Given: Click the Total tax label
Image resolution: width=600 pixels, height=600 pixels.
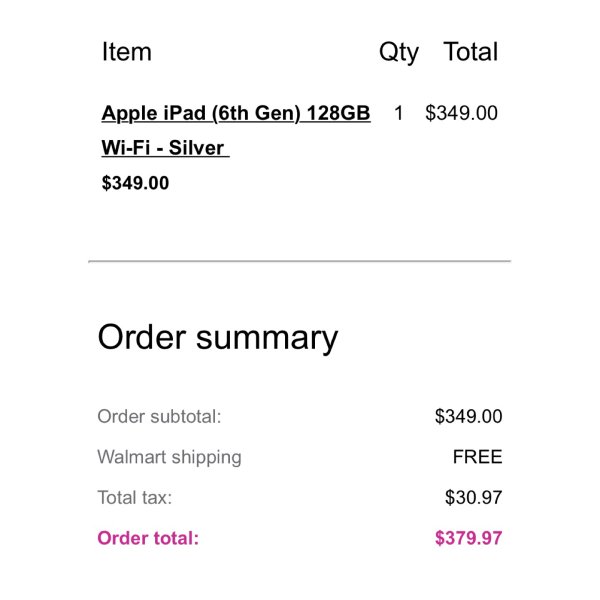Looking at the screenshot, I should click(135, 498).
